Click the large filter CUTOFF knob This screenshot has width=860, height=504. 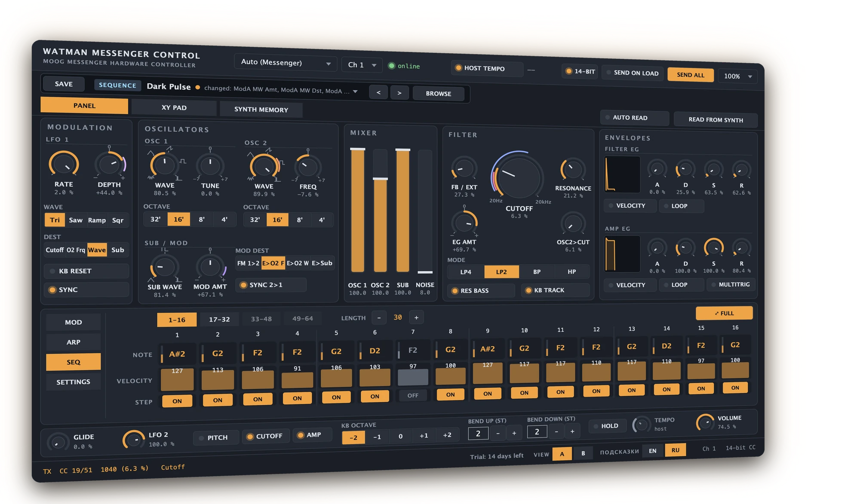(518, 177)
